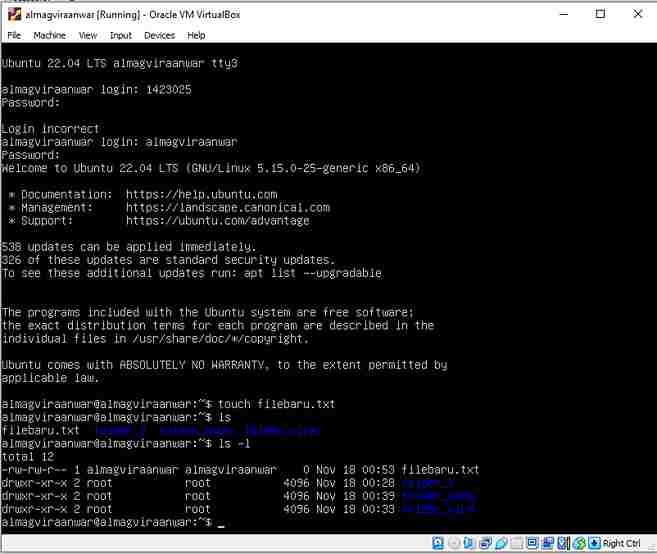Click the 'ABSOLUTELY NO WARRANTY' text
The image size is (657, 554).
(x=192, y=365)
